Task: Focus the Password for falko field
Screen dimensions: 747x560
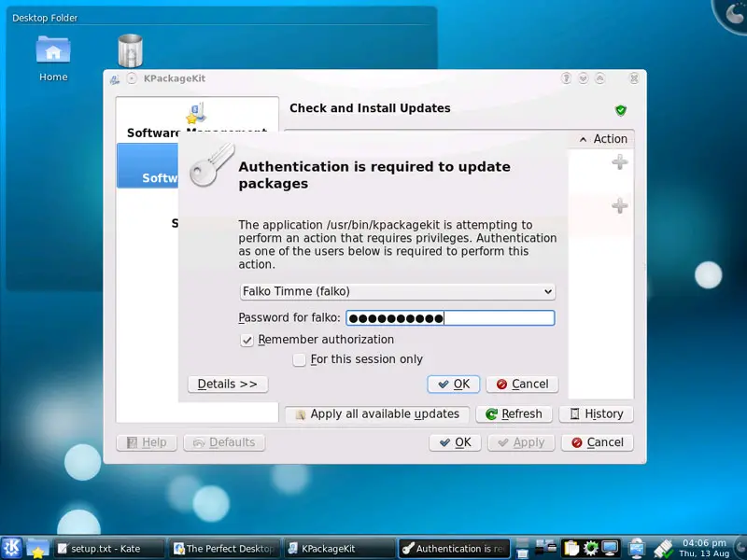Action: 450,318
